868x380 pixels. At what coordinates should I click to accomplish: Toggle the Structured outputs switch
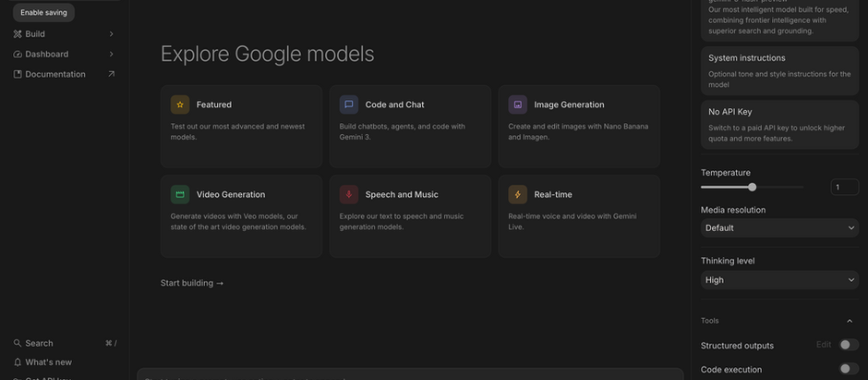[849, 345]
